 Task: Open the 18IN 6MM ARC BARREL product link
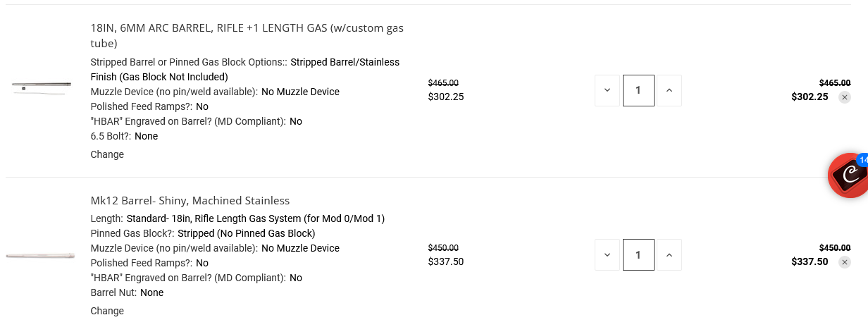coord(247,28)
